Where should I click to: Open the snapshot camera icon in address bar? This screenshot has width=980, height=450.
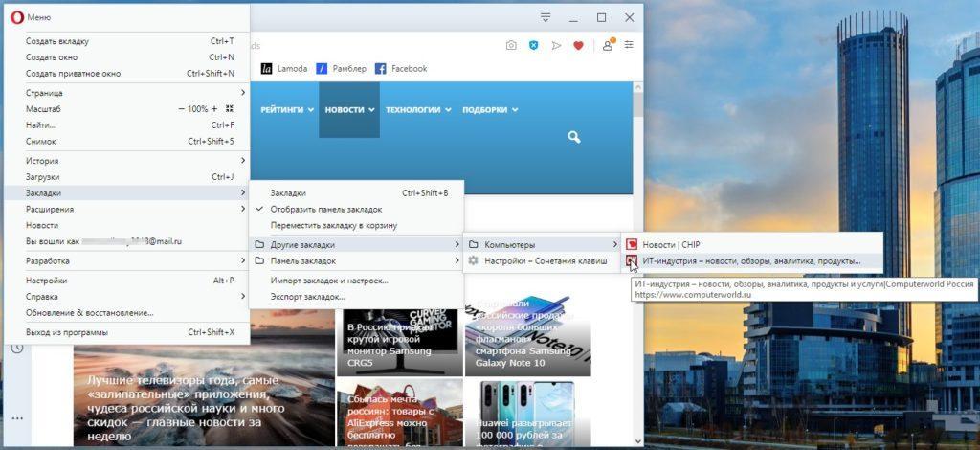coord(511,46)
